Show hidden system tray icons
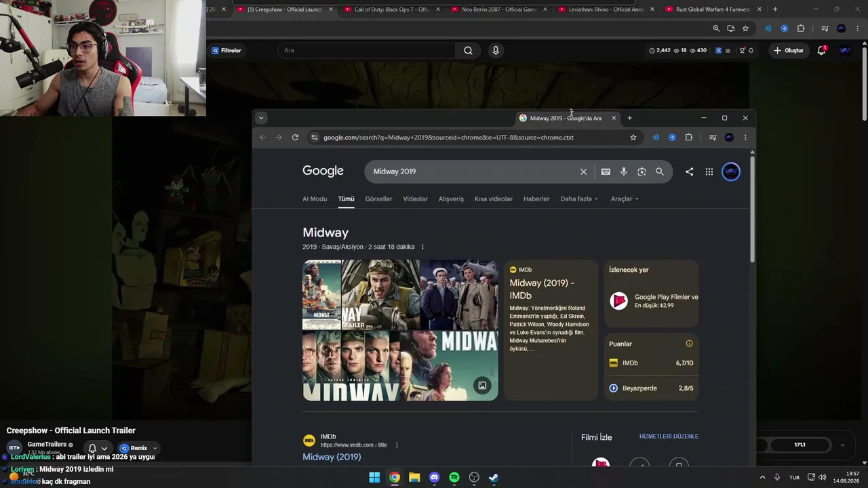The width and height of the screenshot is (868, 488). click(x=762, y=477)
